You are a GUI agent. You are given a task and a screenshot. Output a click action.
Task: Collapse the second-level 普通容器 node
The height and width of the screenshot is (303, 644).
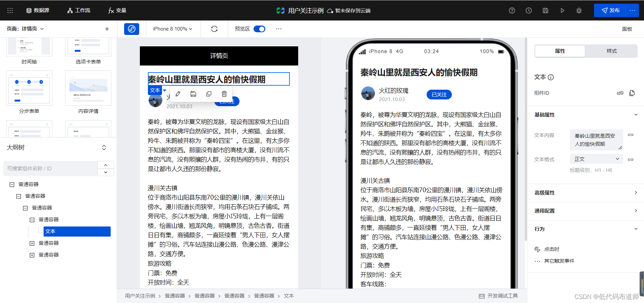pyautogui.click(x=18, y=196)
